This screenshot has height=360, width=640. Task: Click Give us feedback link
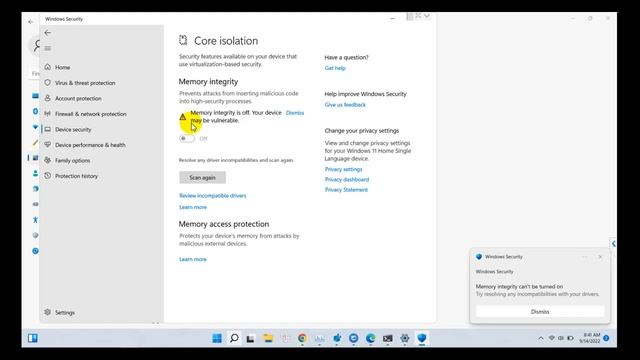(x=345, y=105)
